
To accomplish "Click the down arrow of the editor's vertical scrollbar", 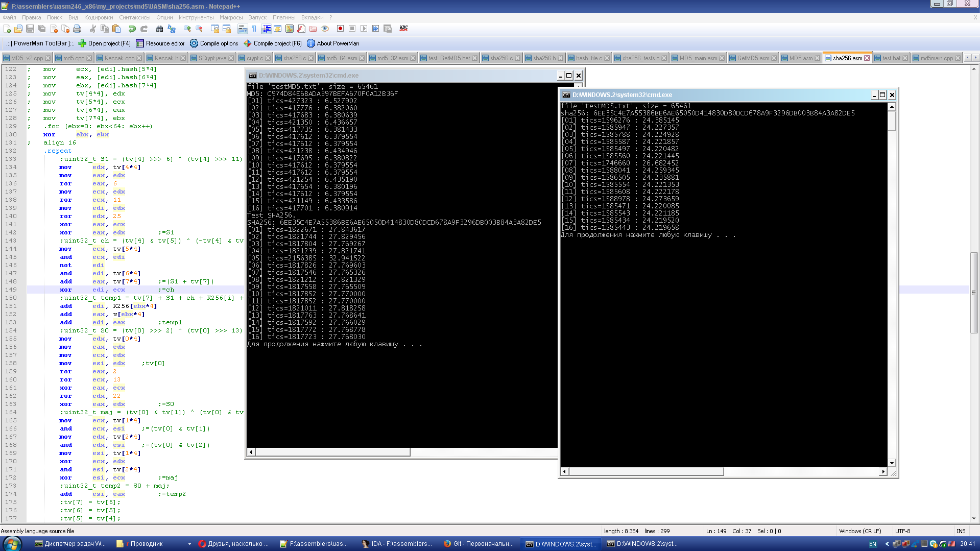I will tap(974, 518).
